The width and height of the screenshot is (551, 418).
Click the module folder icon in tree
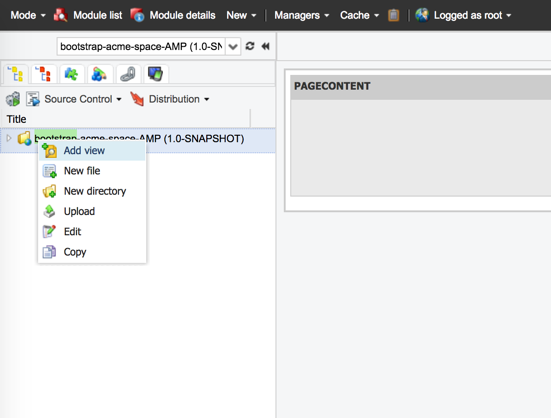point(24,138)
